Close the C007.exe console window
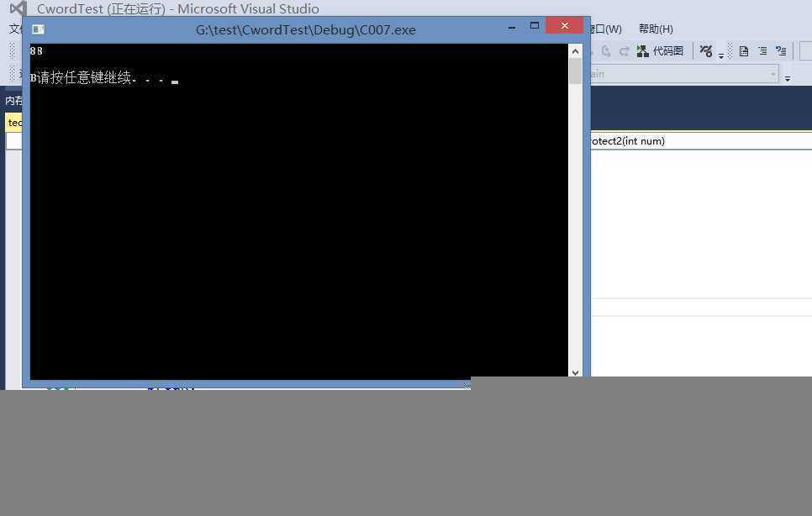 coord(565,25)
